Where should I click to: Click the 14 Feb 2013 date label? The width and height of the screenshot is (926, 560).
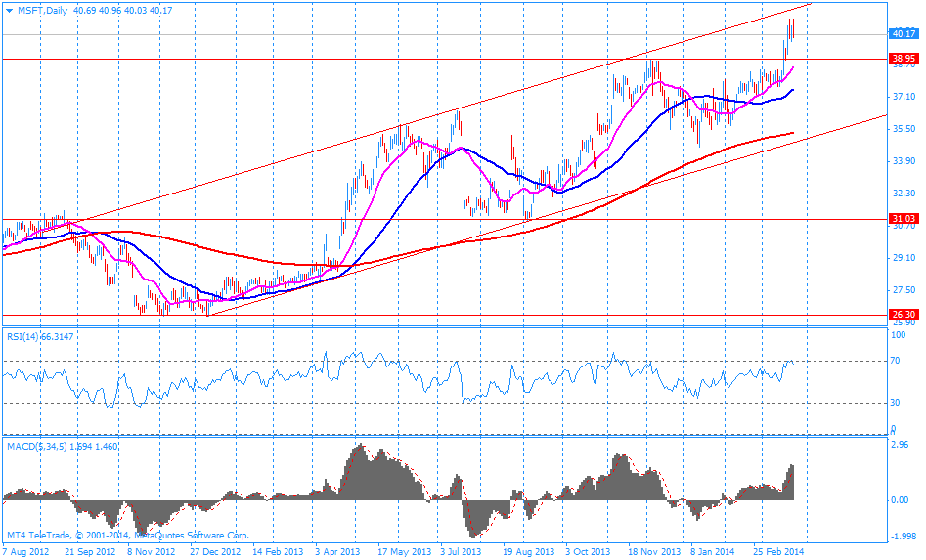click(x=278, y=552)
